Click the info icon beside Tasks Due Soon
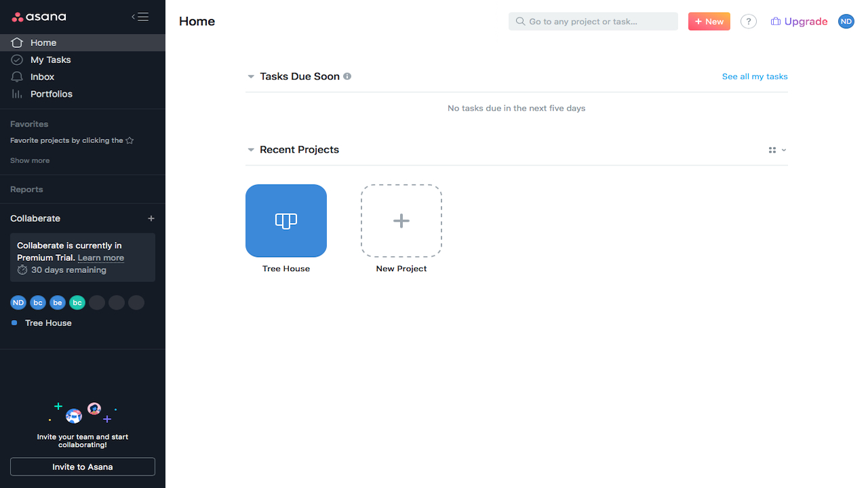 click(x=347, y=77)
